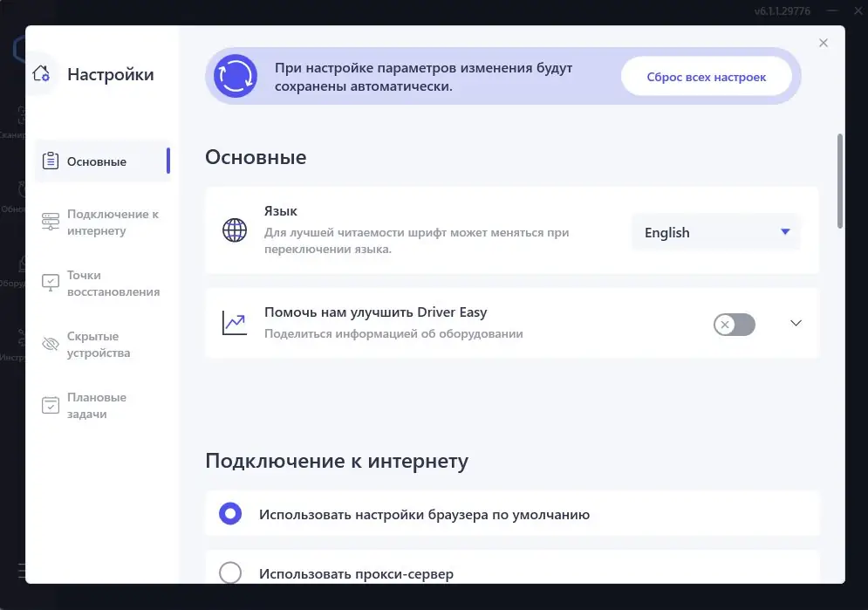Select Использовать прокси-сервер option

pyautogui.click(x=230, y=573)
